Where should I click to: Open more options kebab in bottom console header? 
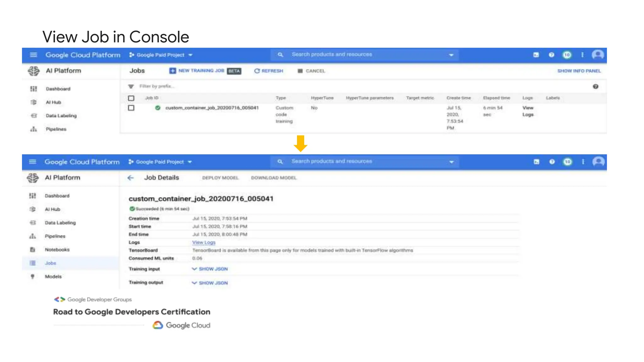(x=583, y=162)
